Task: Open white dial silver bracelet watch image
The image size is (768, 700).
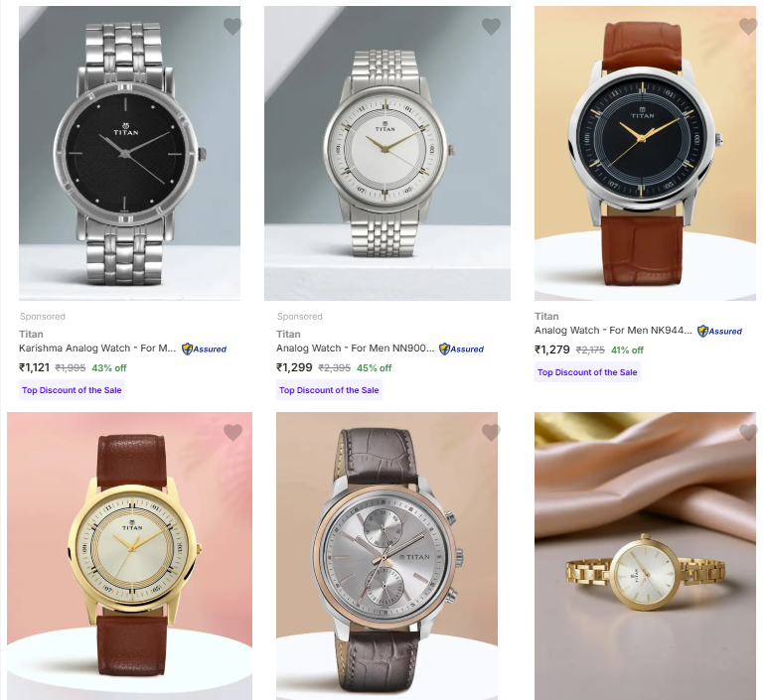Action: point(387,153)
